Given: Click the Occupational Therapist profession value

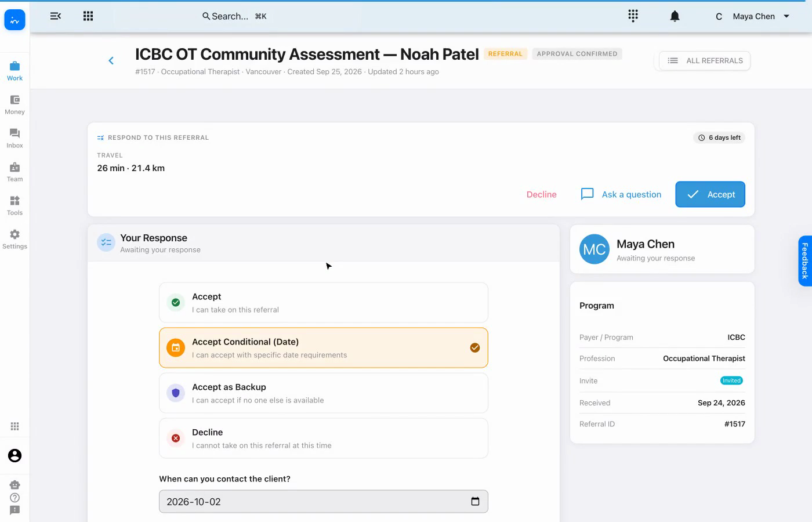Looking at the screenshot, I should (704, 359).
